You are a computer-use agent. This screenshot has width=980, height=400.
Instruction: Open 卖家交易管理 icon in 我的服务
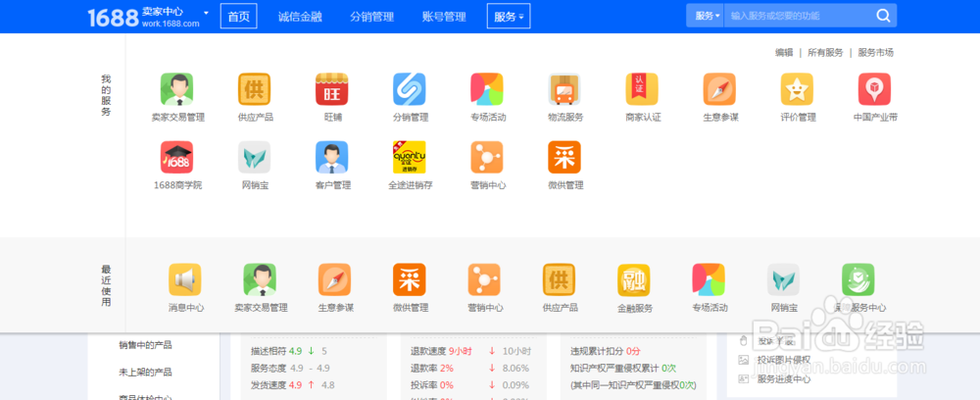tap(176, 89)
